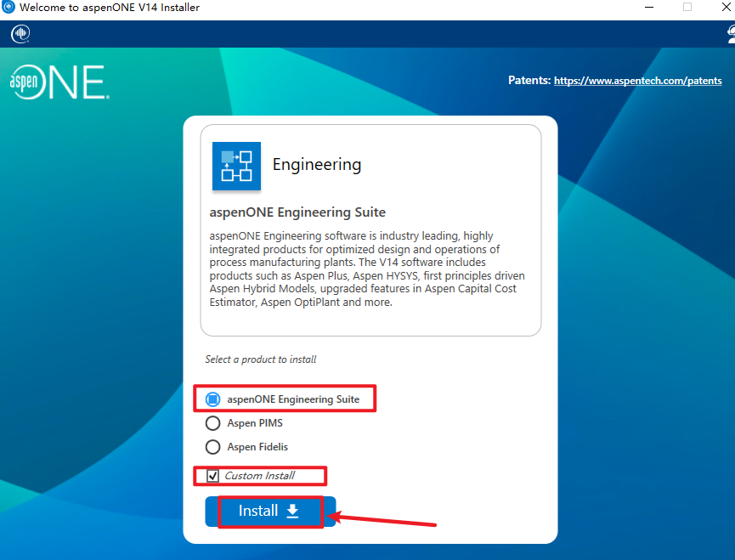Click the product description paragraph
The image size is (735, 560).
point(367,269)
